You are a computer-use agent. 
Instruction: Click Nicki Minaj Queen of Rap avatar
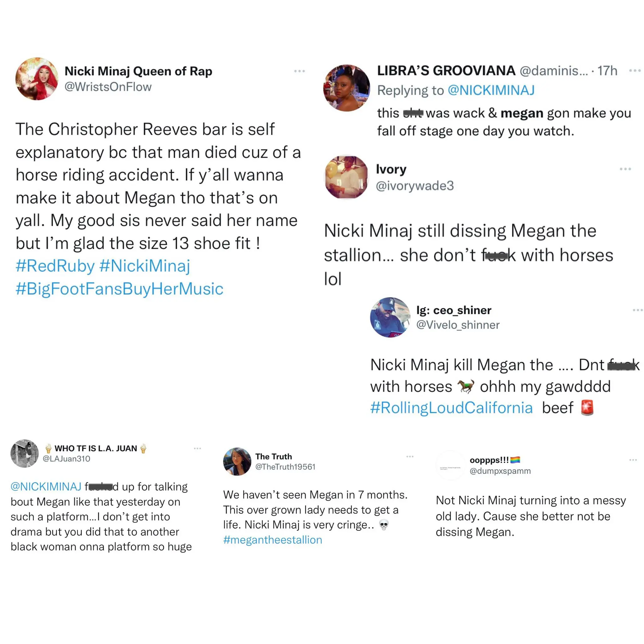point(37,79)
